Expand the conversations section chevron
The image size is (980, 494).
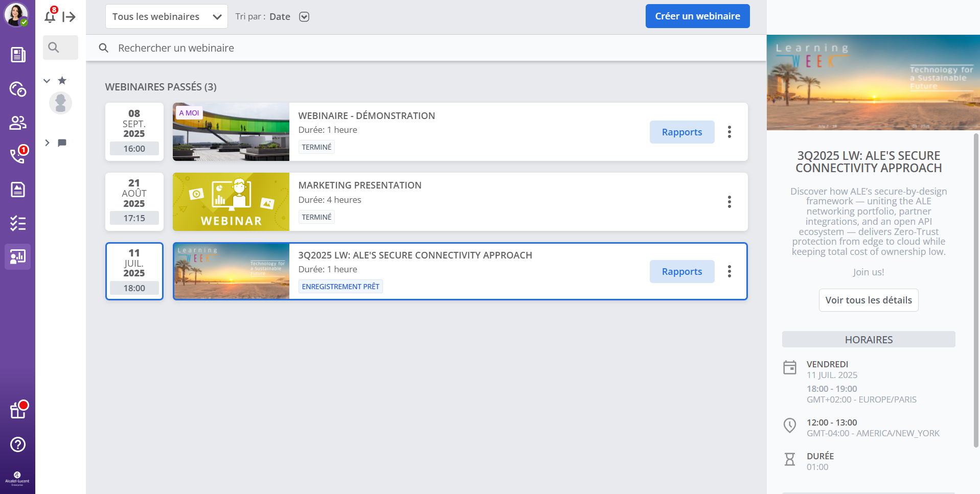coord(47,143)
